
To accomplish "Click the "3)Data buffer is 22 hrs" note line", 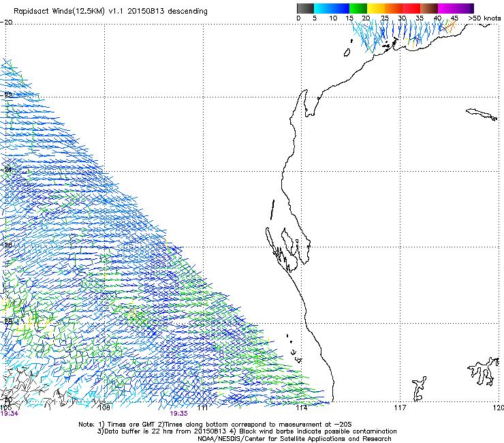I will [247, 431].
